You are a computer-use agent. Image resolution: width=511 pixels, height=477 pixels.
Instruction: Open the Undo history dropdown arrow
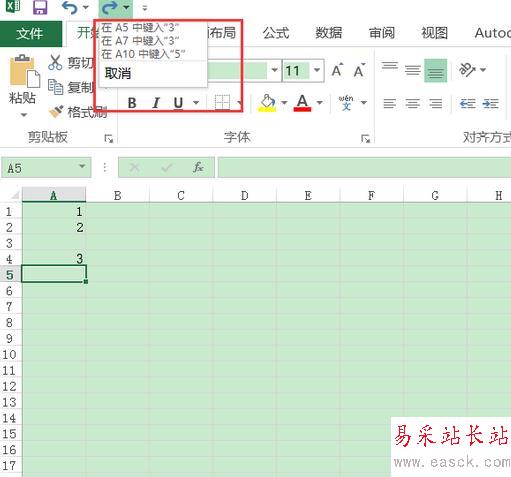86,7
